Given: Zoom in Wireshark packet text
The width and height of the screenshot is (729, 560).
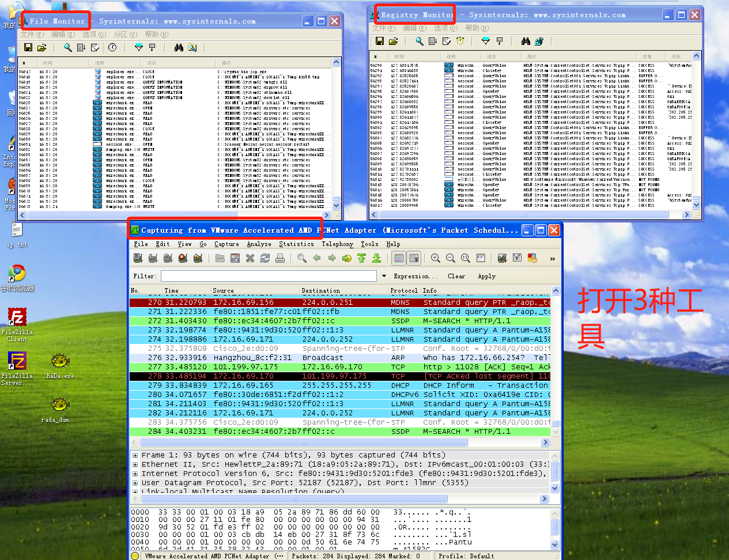Looking at the screenshot, I should [436, 258].
